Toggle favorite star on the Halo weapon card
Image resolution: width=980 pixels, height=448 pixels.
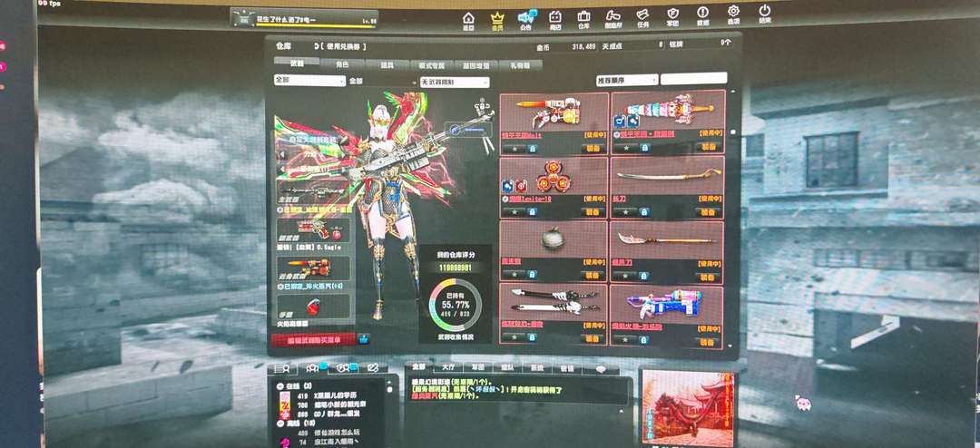(x=514, y=149)
